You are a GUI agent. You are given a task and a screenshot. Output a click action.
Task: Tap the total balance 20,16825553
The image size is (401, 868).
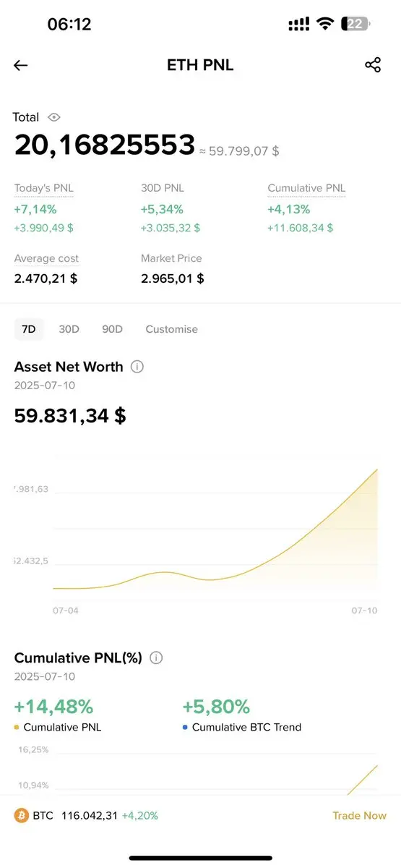coord(105,145)
